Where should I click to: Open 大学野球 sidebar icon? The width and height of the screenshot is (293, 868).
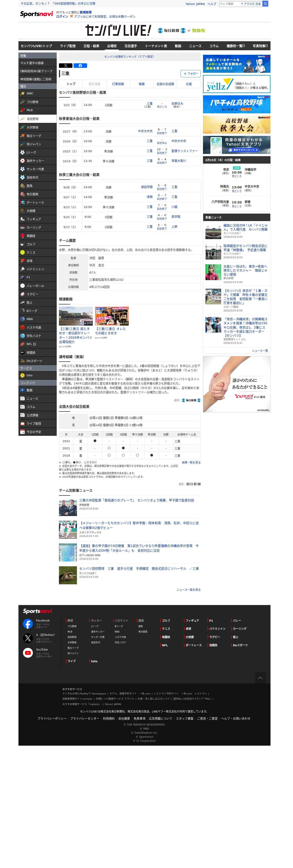22,127
